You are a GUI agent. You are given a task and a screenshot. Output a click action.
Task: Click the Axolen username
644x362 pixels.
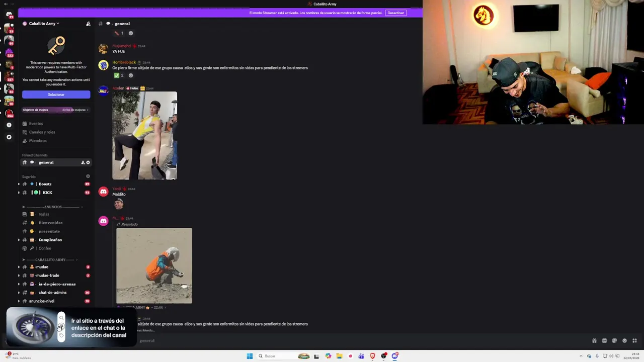[118, 88]
